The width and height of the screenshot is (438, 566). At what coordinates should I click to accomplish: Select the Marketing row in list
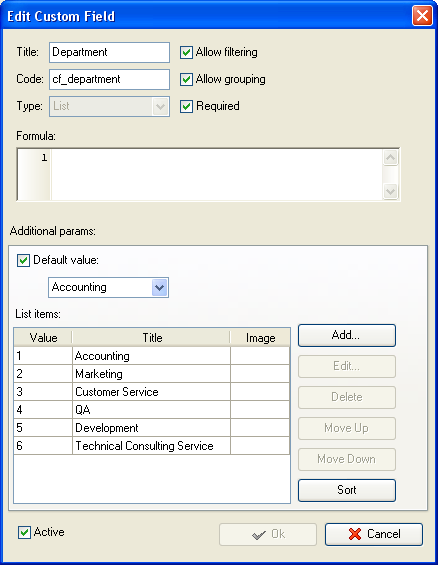point(152,374)
